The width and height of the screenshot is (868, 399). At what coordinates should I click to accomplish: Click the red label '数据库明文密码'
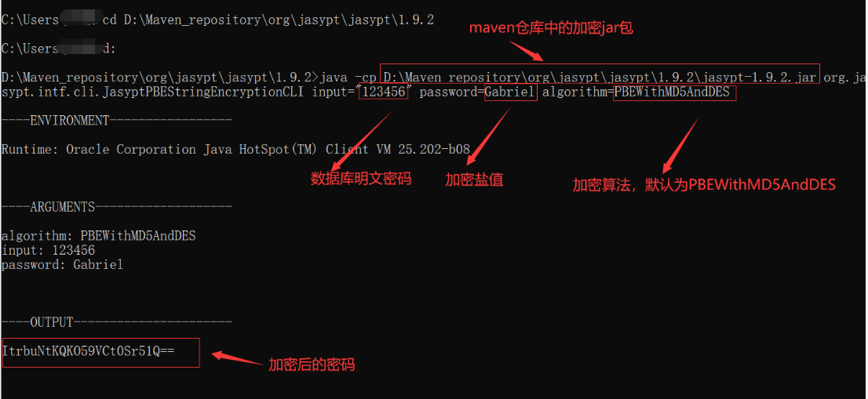tap(360, 179)
